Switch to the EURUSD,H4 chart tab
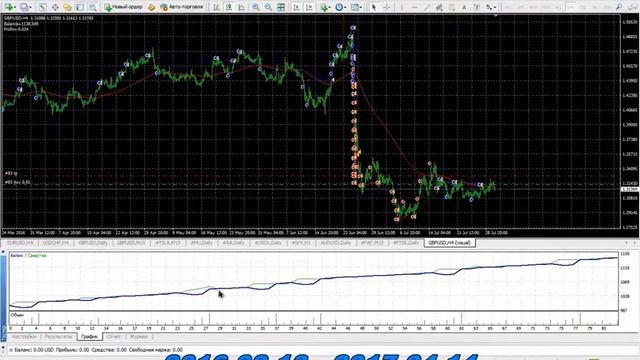640x360 pixels. pyautogui.click(x=20, y=242)
